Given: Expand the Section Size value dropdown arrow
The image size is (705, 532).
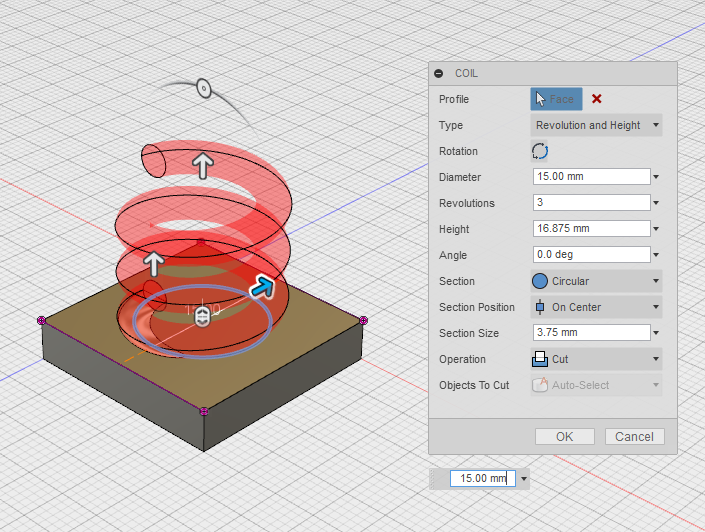Looking at the screenshot, I should click(656, 333).
